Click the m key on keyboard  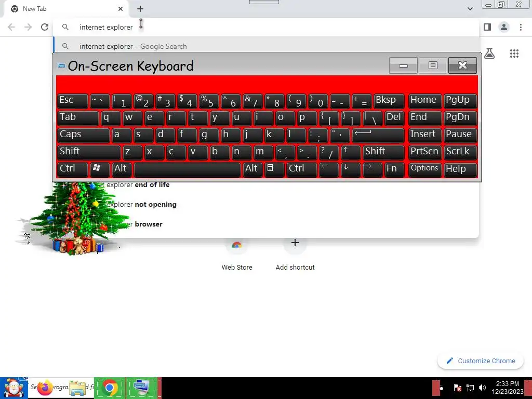(263, 152)
